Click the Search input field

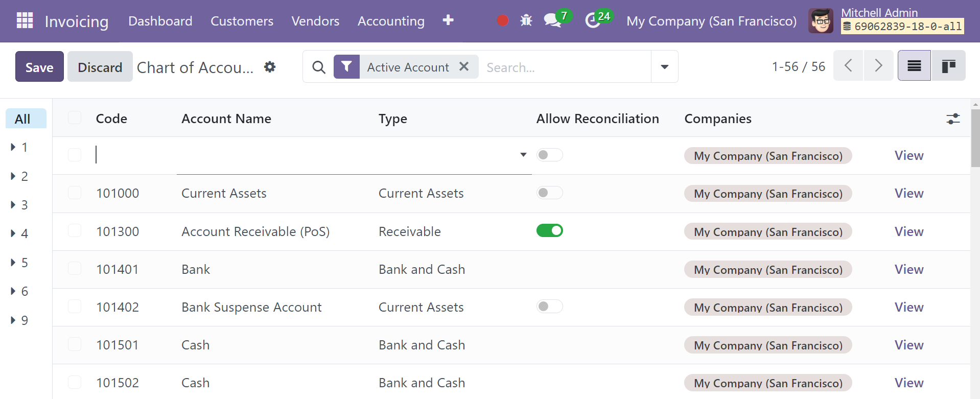(x=566, y=67)
